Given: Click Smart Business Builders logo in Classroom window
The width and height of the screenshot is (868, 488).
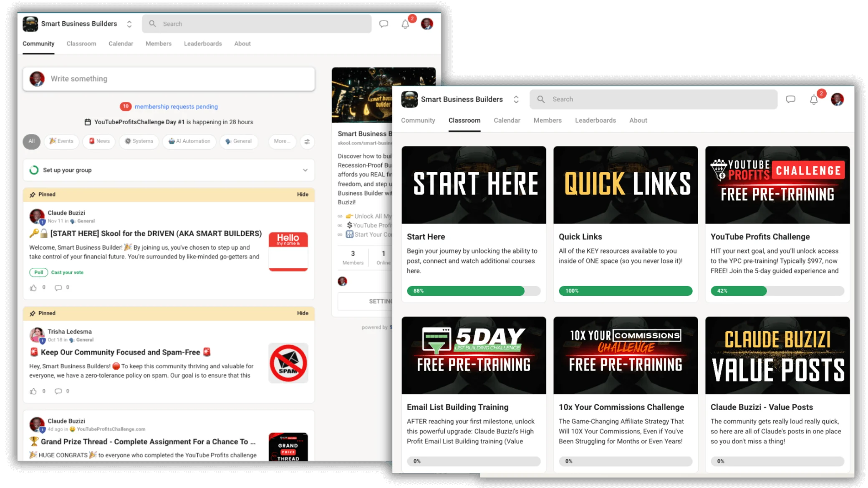Looking at the screenshot, I should [409, 99].
